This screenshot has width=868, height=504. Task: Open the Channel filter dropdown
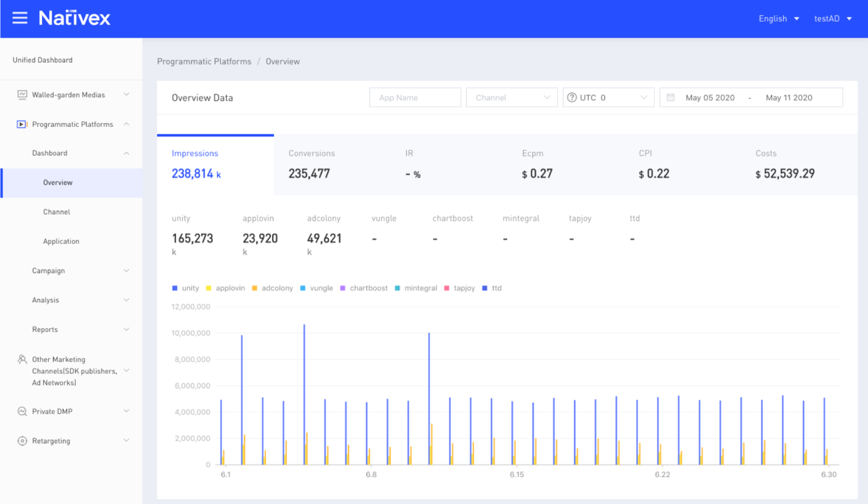(x=511, y=97)
